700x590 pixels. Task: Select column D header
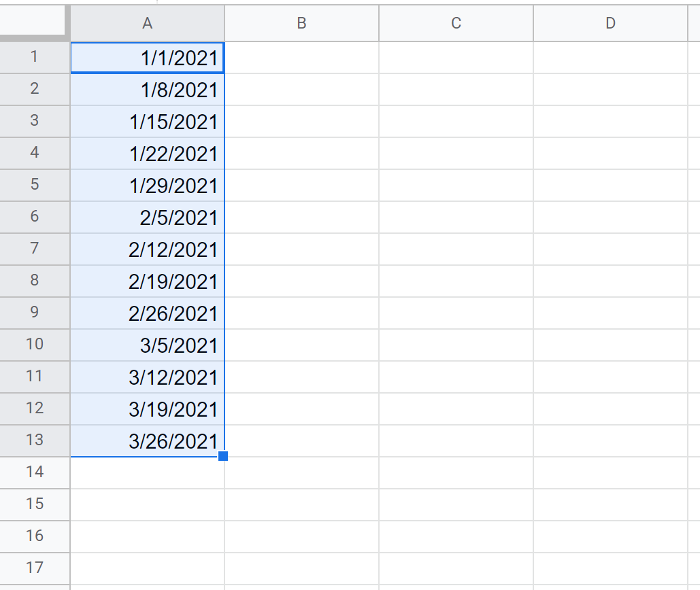610,24
